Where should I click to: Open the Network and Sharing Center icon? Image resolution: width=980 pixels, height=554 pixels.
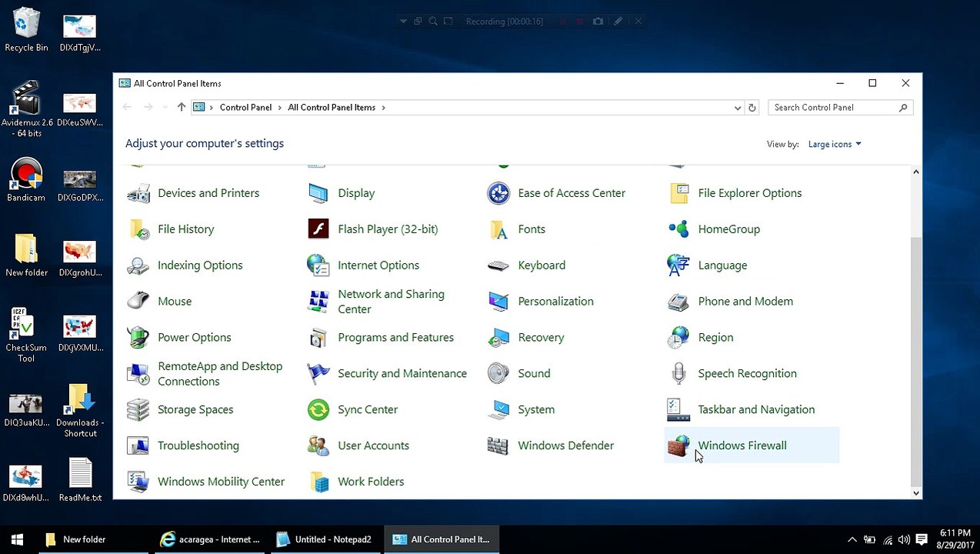[x=318, y=302]
